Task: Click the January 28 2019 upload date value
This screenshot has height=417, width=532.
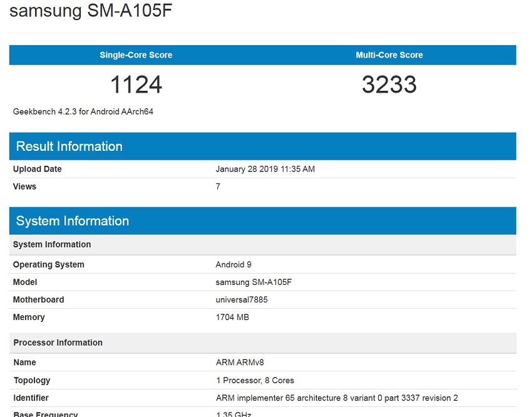Action: 265,169
